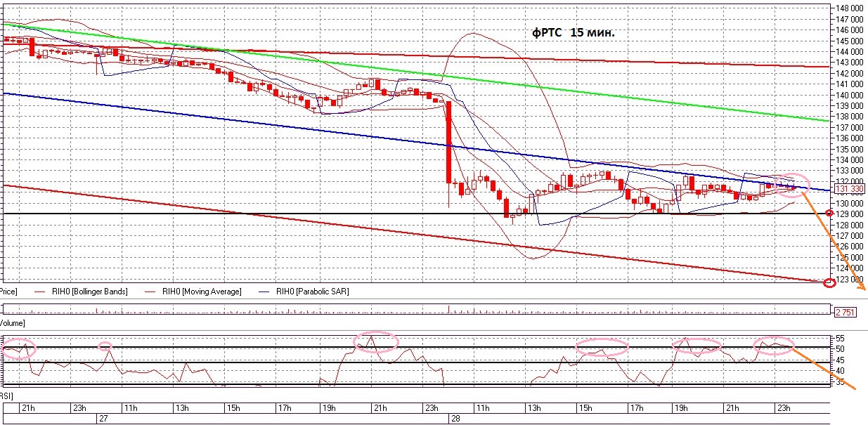Click the 144 000 price axis label
This screenshot has height=425, width=868.
tap(850, 52)
